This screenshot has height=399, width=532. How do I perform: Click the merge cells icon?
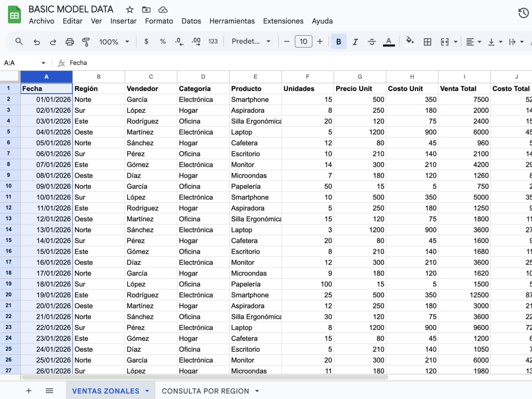444,41
